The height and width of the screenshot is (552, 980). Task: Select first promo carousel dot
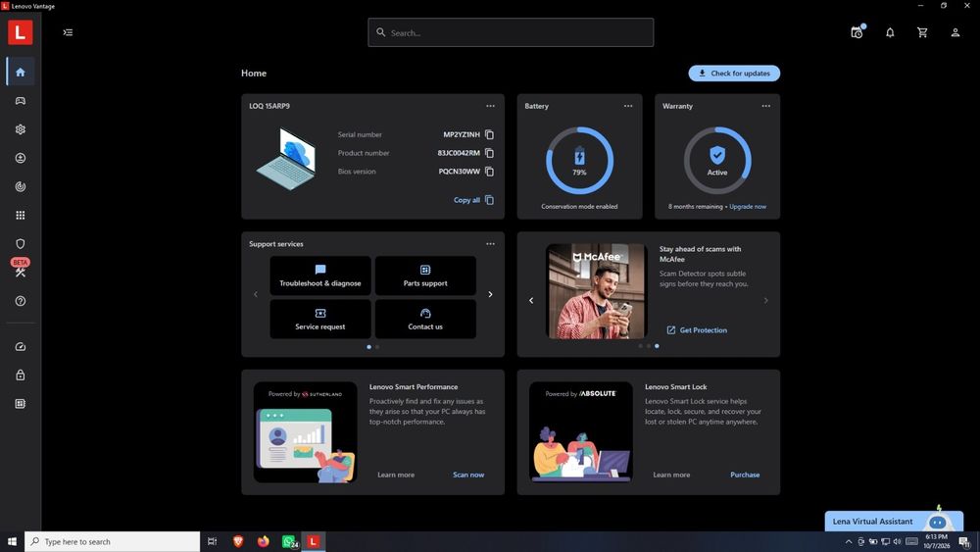tap(640, 346)
